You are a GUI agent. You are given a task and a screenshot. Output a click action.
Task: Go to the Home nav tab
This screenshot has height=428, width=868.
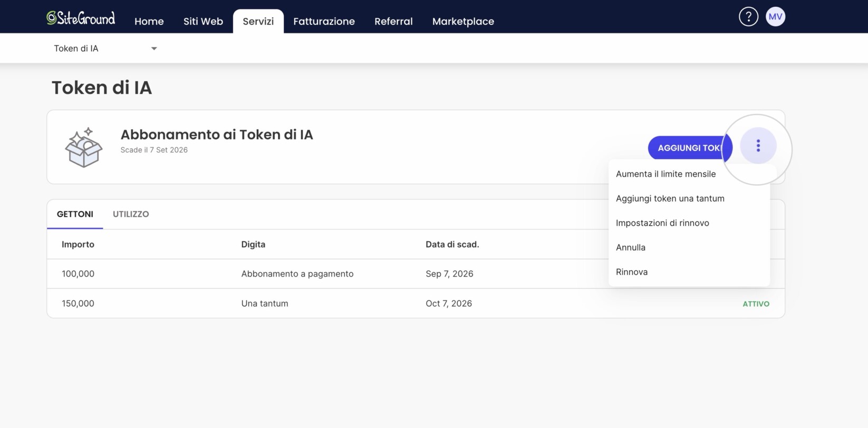click(149, 22)
